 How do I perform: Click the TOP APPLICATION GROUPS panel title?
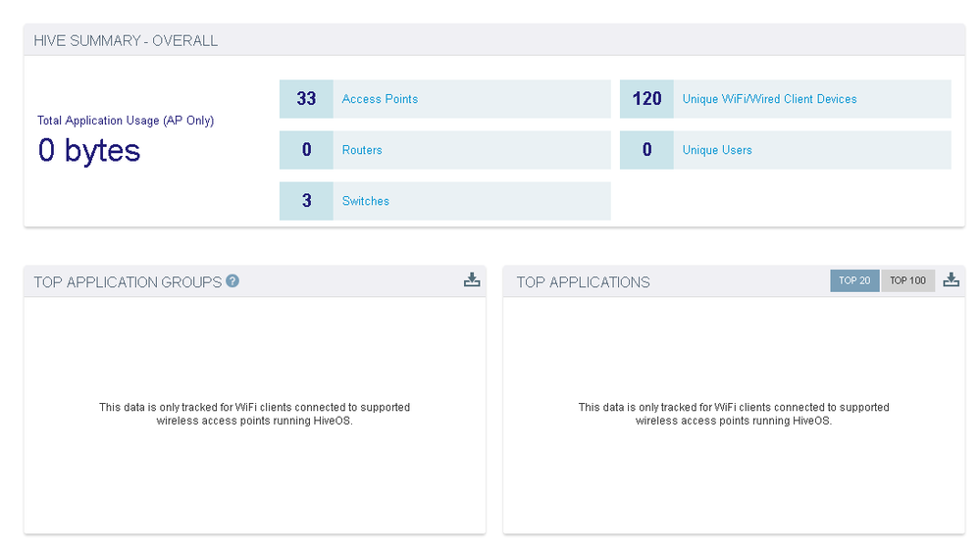pos(128,282)
